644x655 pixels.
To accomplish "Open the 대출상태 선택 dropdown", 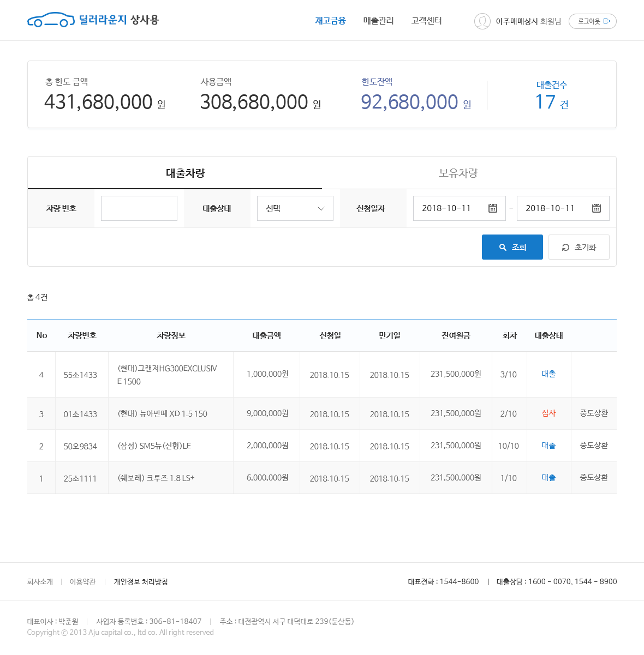I will [295, 208].
